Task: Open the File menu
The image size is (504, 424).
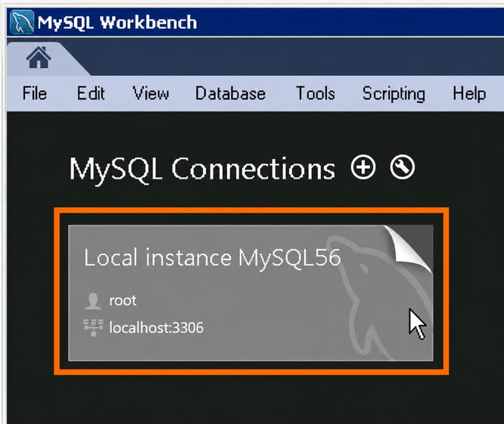Action: pos(35,94)
